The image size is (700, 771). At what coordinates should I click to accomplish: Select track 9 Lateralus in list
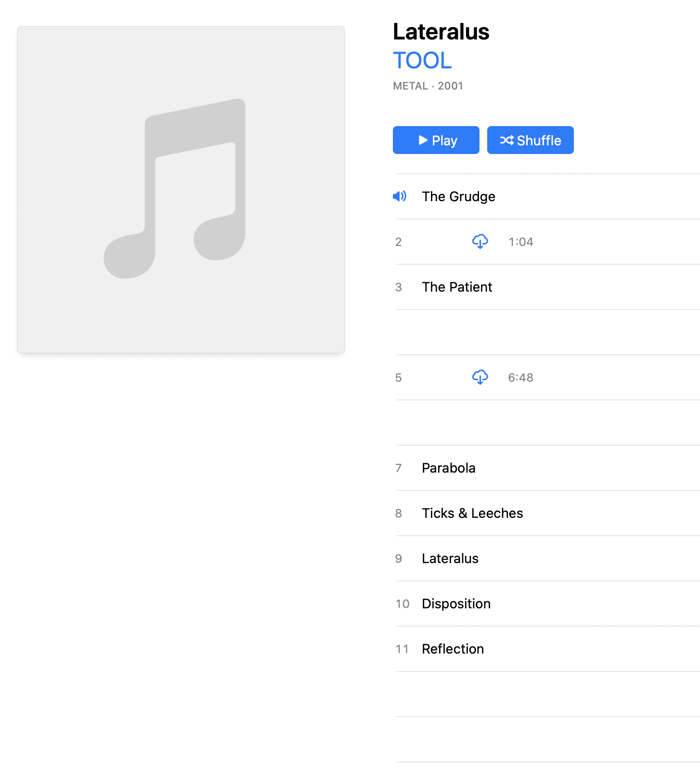[450, 558]
